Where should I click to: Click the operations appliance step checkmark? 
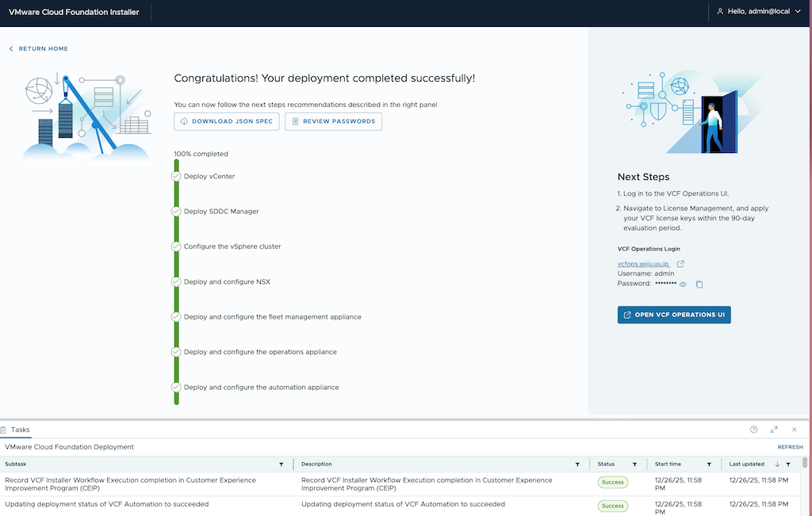click(176, 352)
